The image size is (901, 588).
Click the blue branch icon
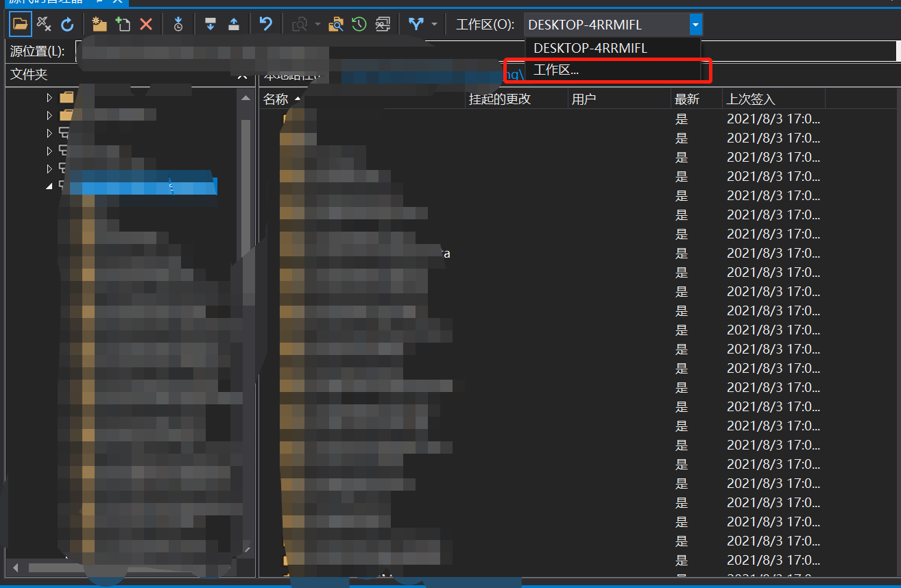click(416, 25)
